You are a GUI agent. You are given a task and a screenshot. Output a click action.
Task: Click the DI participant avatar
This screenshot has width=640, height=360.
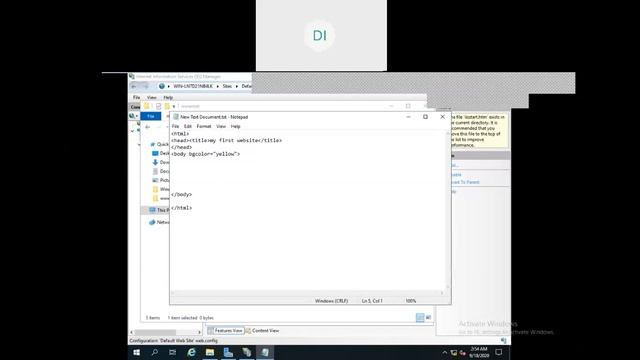[x=319, y=36]
